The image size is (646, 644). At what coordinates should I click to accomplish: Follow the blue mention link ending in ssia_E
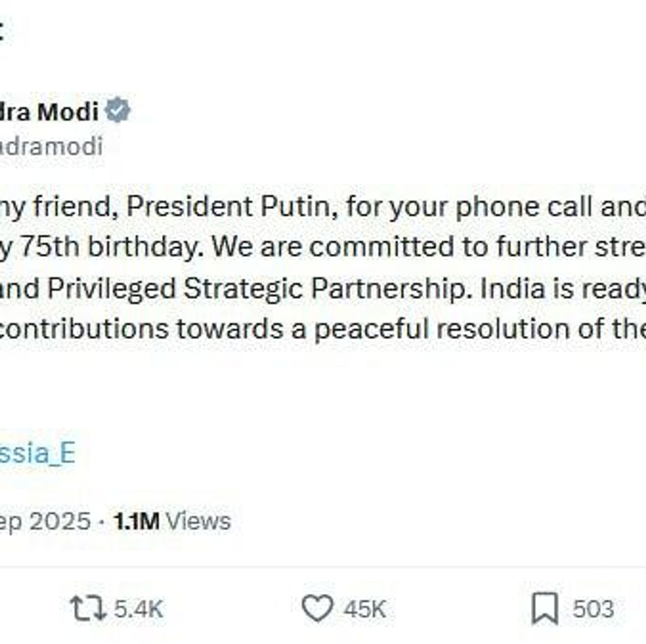[x=37, y=453]
